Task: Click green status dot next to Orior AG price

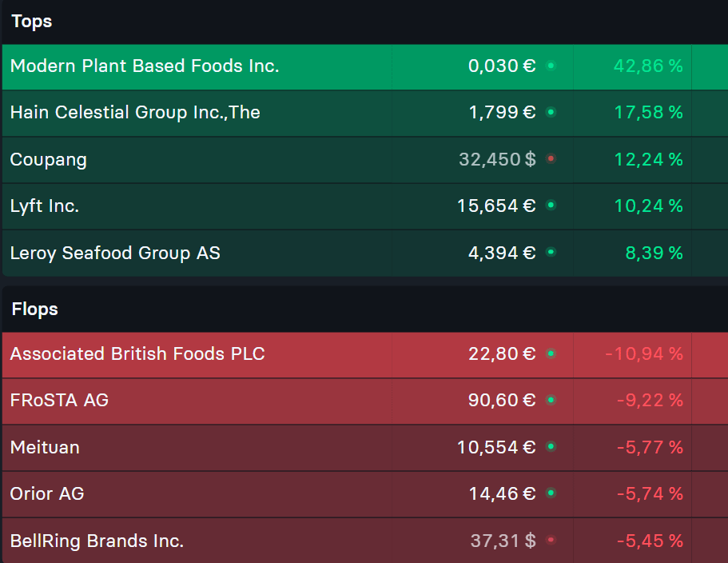Action: 551,493
